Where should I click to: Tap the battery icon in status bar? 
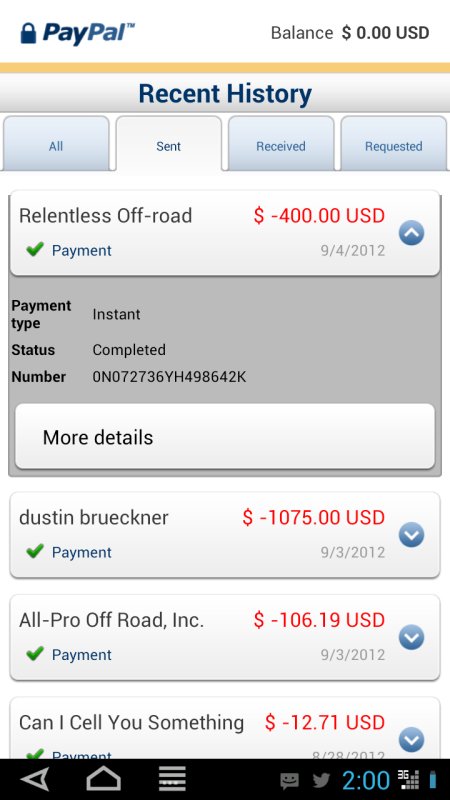pos(433,780)
